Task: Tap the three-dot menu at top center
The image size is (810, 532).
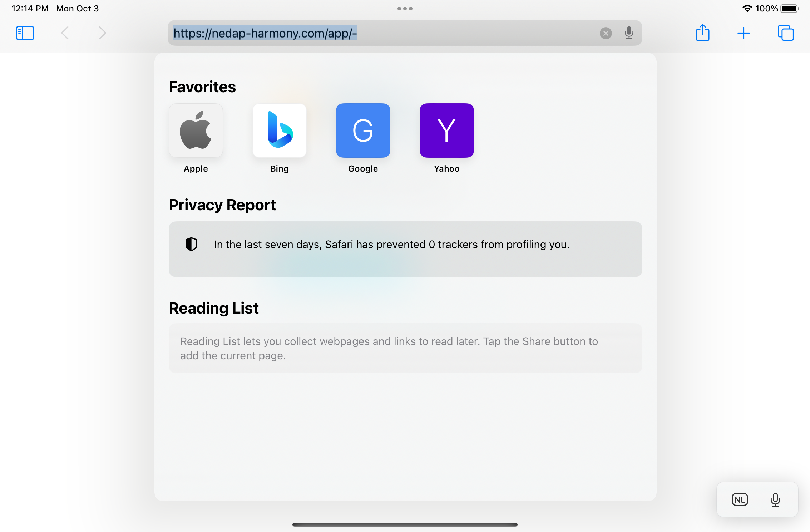Action: [x=405, y=8]
